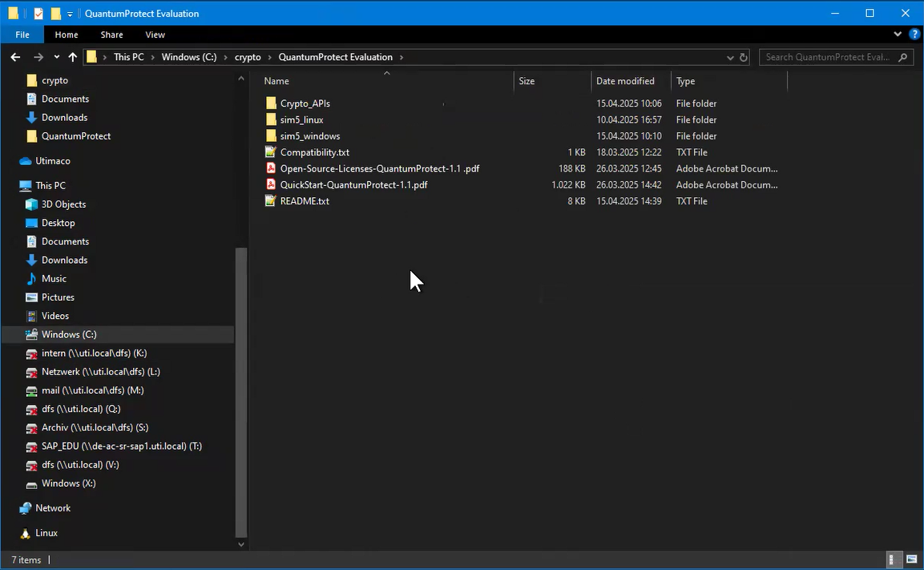Open the quick access toolbar dropdown
The width and height of the screenshot is (924, 570).
point(70,14)
